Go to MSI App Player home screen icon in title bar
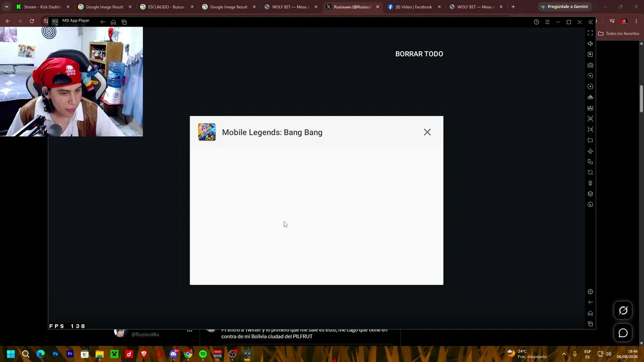Viewport: 644px width, 362px height. pyautogui.click(x=113, y=22)
